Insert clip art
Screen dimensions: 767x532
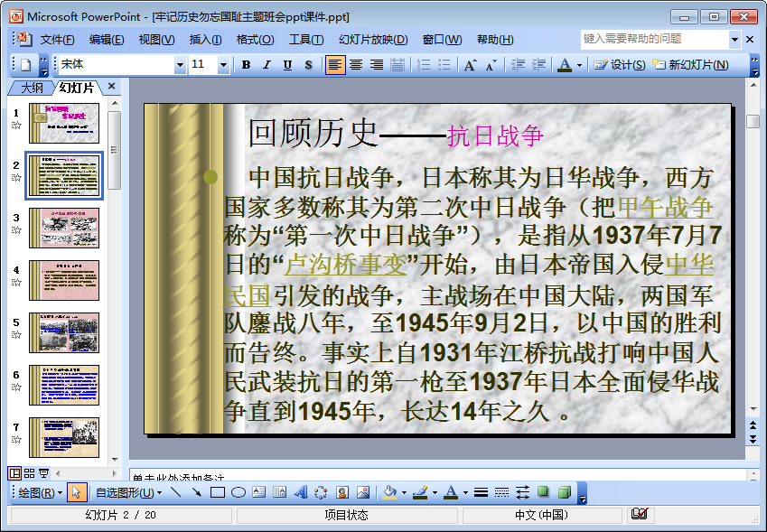(x=342, y=492)
